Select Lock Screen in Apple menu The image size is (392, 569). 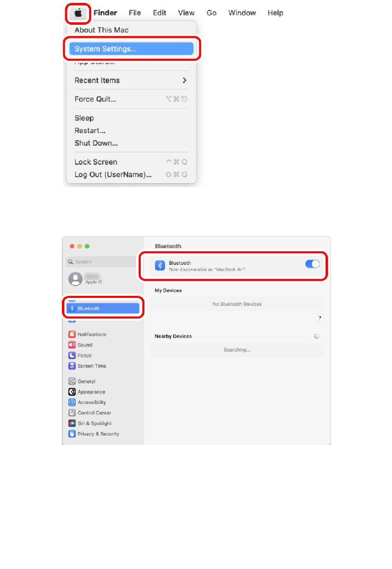pos(96,162)
